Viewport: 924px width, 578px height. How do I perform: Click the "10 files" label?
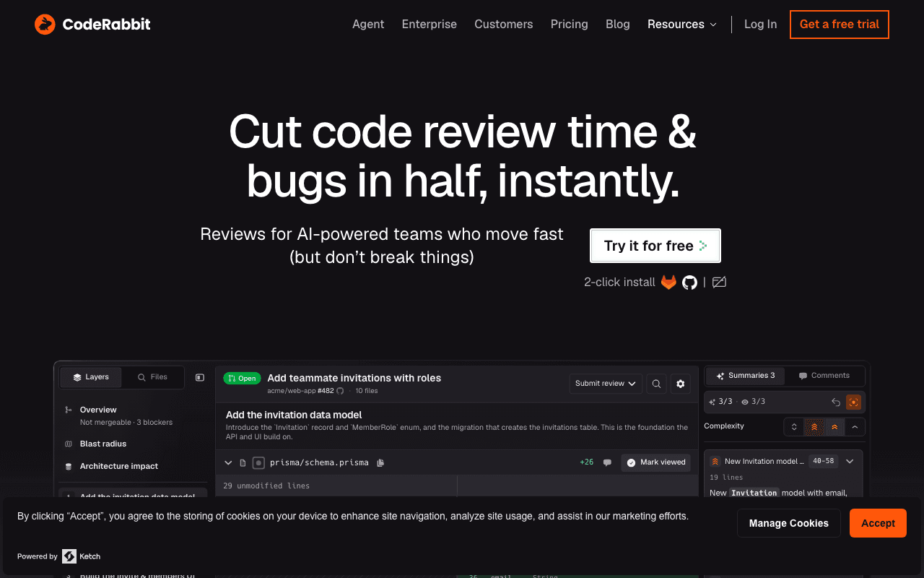[367, 391]
